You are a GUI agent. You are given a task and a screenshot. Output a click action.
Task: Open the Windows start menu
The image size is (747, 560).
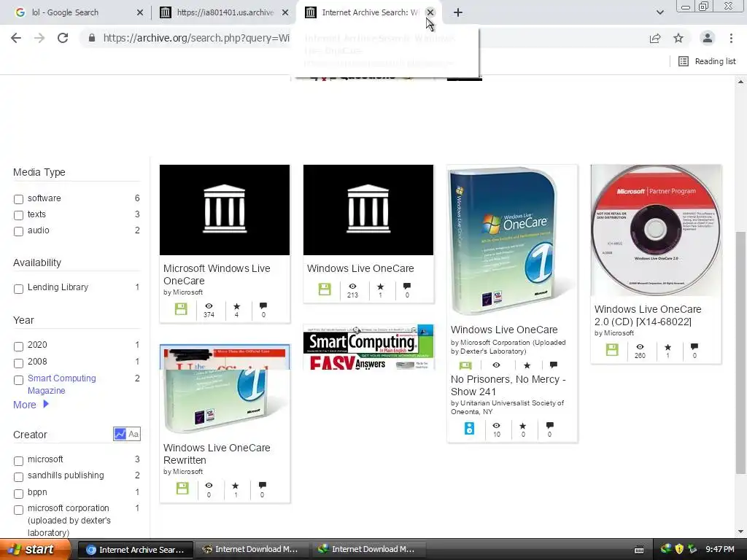point(34,549)
